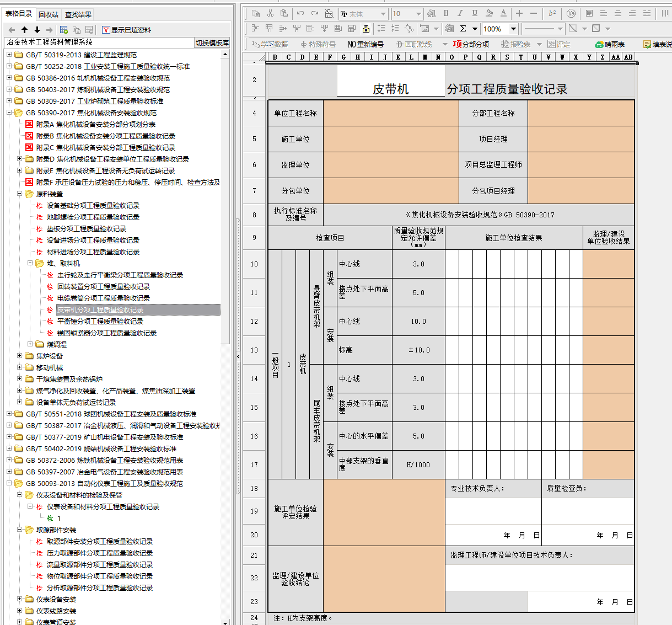Select 回转装置分项工程质量验收记录 in the tree
The width and height of the screenshot is (672, 625).
104,286
